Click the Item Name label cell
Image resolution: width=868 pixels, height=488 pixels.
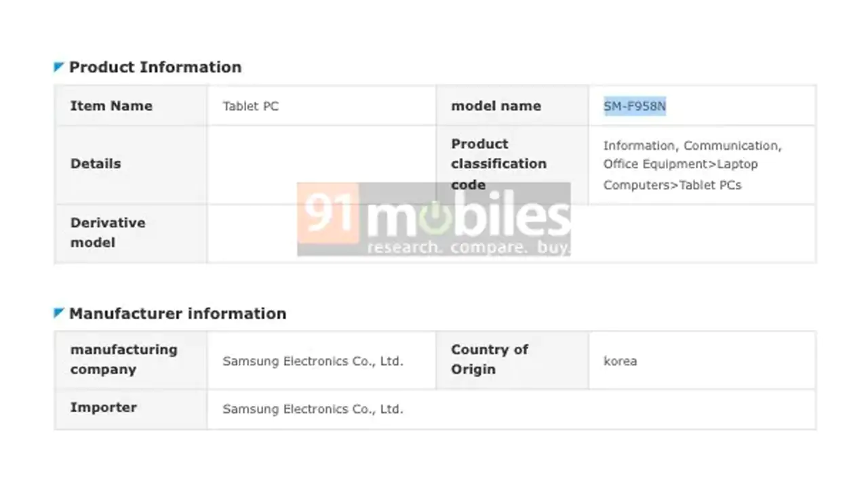[131, 106]
